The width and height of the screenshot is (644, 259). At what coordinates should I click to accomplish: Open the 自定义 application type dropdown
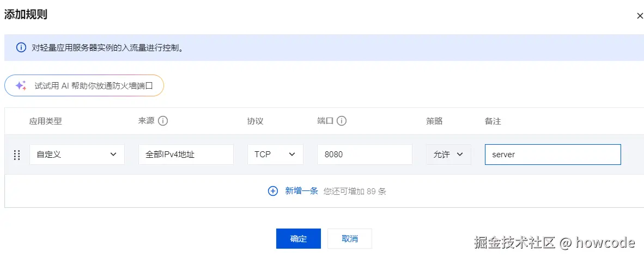[x=77, y=155]
